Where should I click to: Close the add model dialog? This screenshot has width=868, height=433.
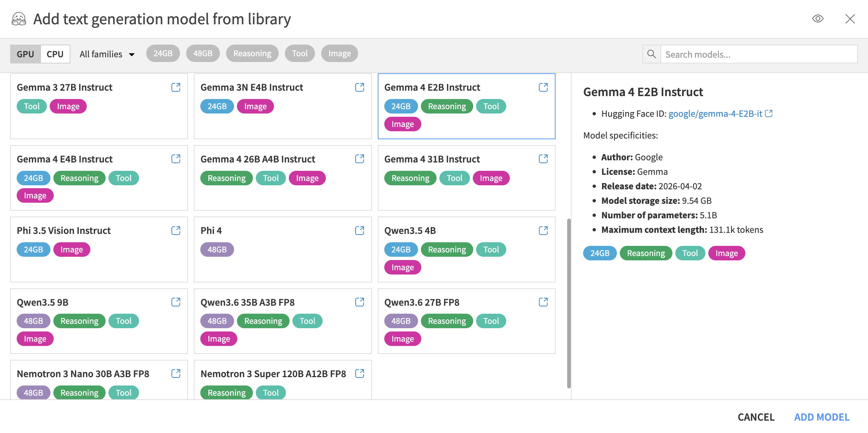(850, 19)
